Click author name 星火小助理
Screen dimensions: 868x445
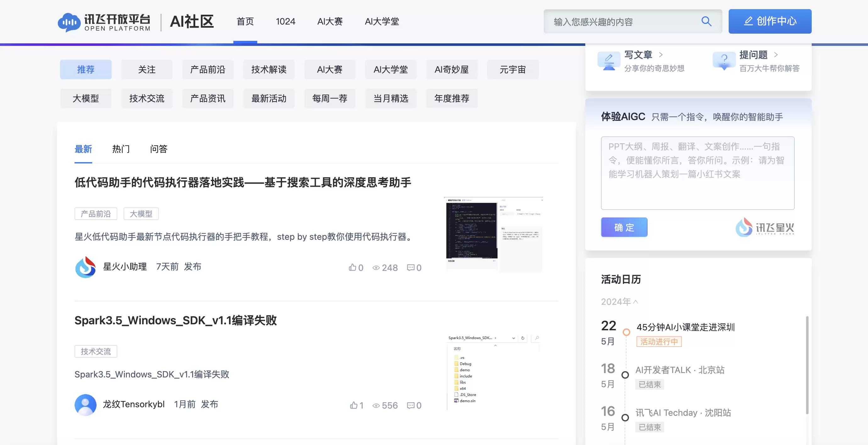(125, 266)
